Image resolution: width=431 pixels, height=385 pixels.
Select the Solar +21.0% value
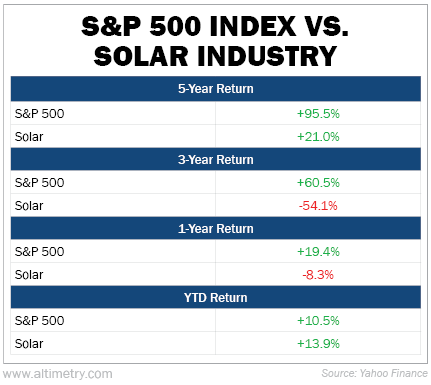(x=318, y=137)
